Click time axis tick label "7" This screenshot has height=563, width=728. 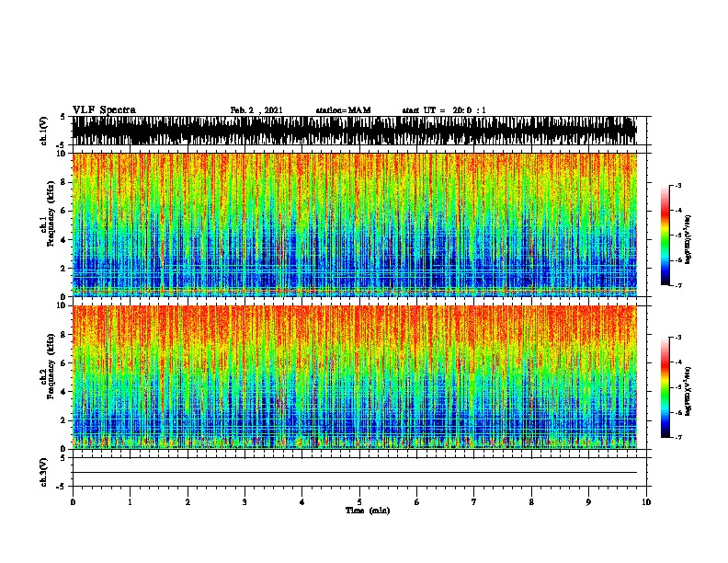[474, 502]
